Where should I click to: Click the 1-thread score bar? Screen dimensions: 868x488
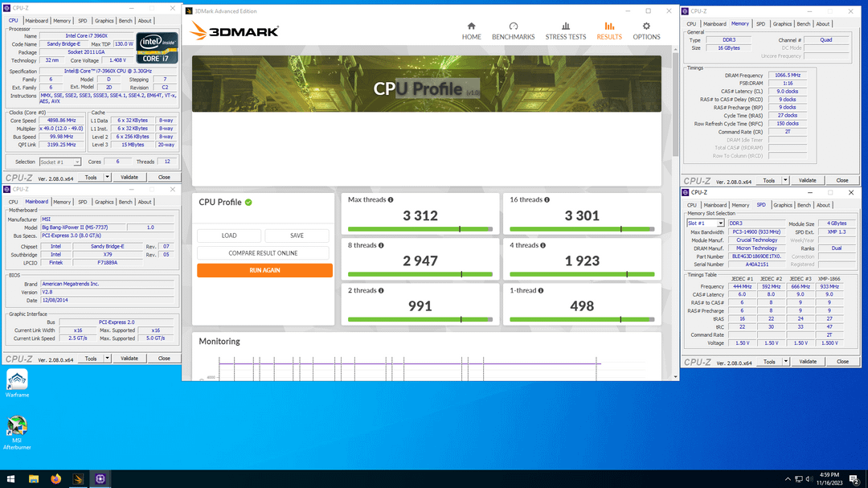(582, 320)
